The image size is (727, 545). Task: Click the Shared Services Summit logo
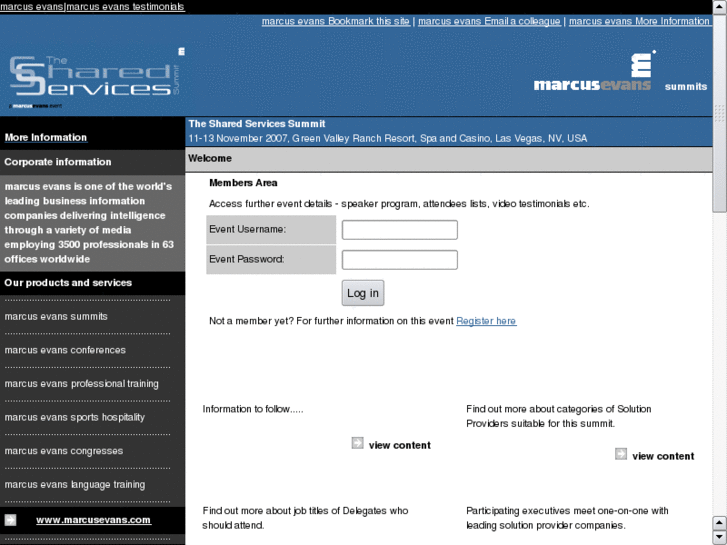tap(96, 78)
